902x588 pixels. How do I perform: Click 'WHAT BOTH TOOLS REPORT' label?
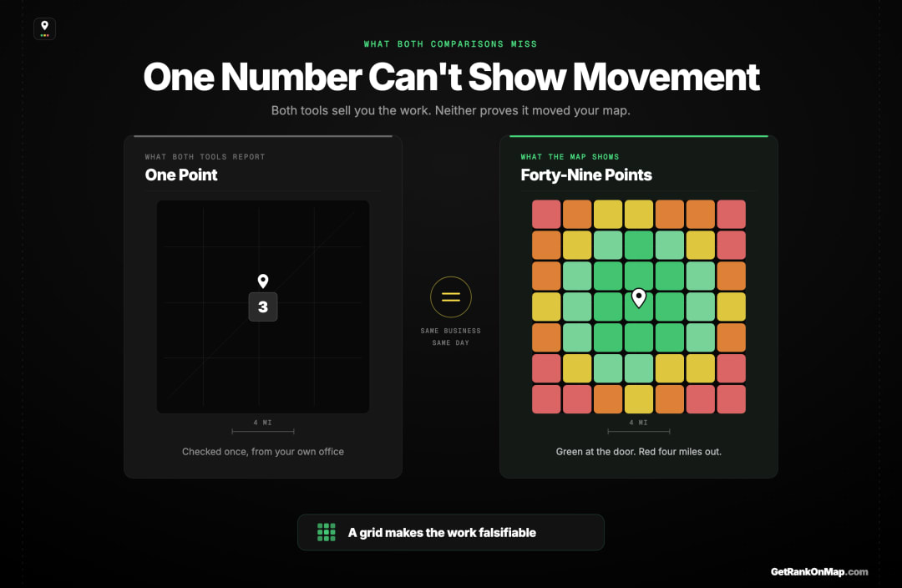[205, 156]
